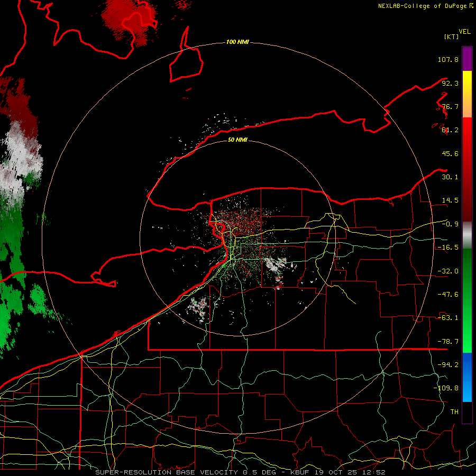
Task: Click the gray zero-velocity segment of color bar
Action: tap(467, 235)
